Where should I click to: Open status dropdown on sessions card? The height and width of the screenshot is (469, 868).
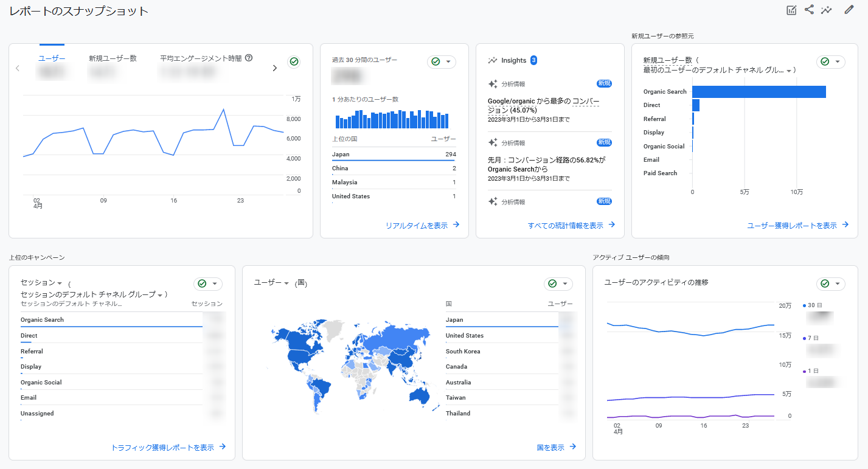(x=208, y=283)
